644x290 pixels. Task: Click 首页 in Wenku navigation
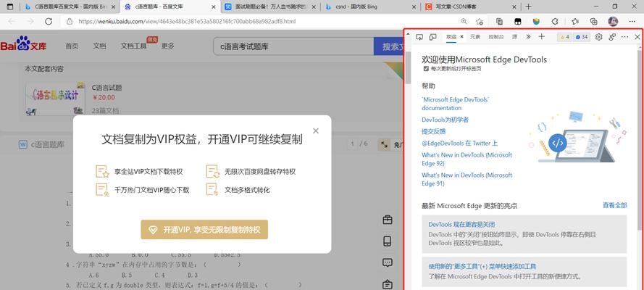tap(72, 46)
